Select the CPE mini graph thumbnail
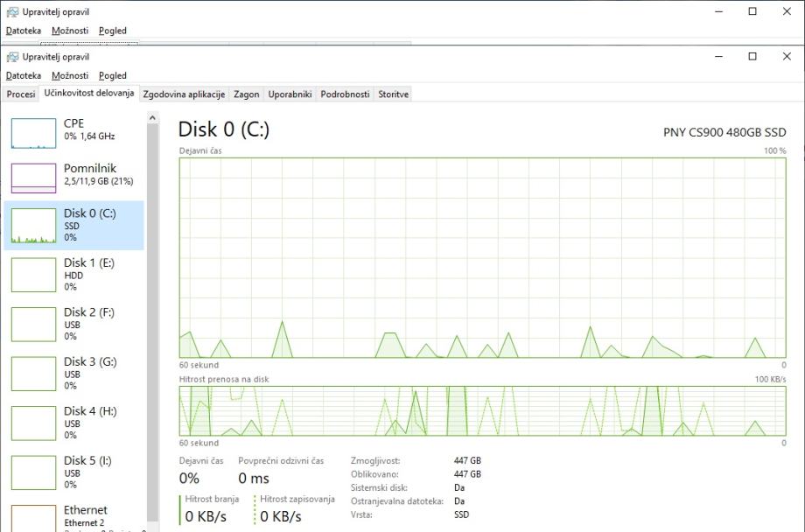This screenshot has width=805, height=532. (x=33, y=131)
